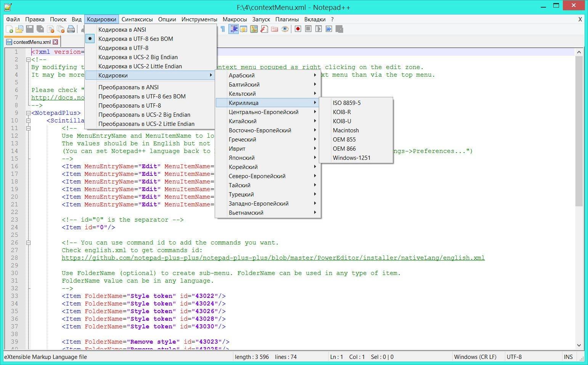Click the Save toolbar icon
Viewport: 588px width, 365px height.
pyautogui.click(x=30, y=29)
